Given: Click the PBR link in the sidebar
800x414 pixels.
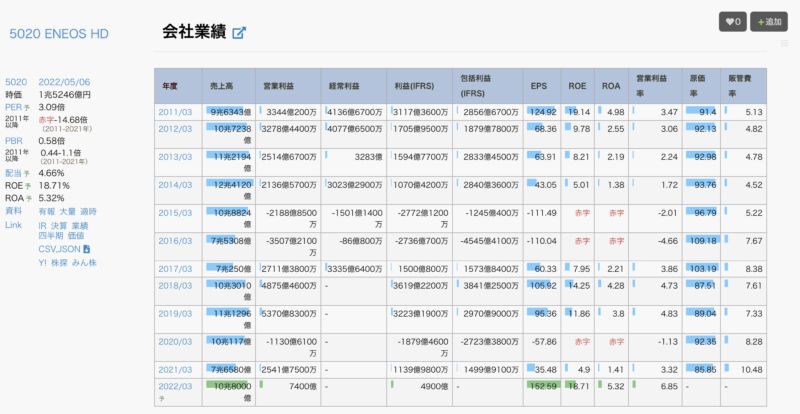Looking at the screenshot, I should 14,140.
